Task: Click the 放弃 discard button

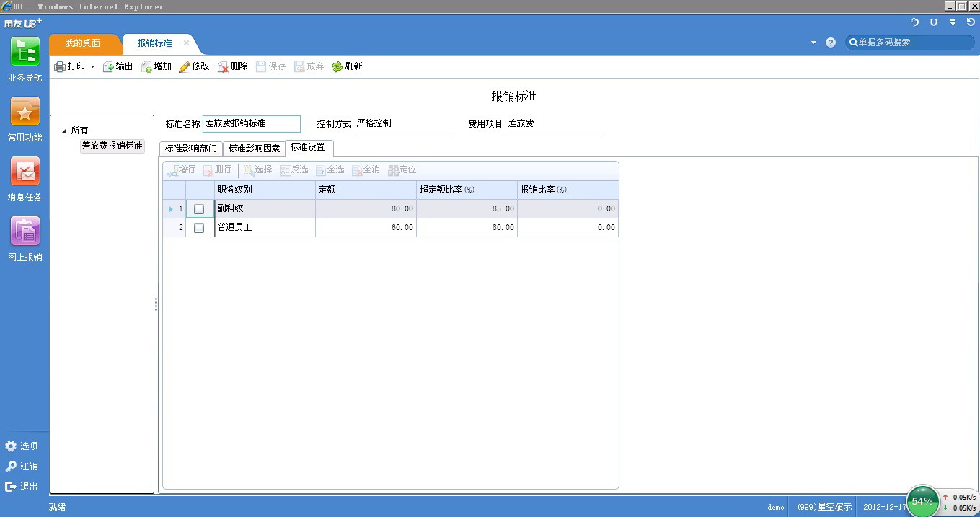Action: pyautogui.click(x=309, y=66)
